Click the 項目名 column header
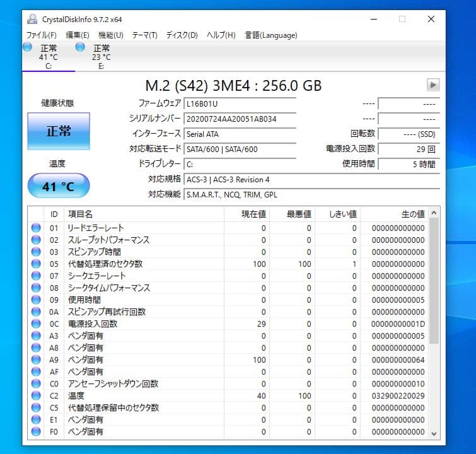Screen dimensions: 476x454 coord(144,214)
